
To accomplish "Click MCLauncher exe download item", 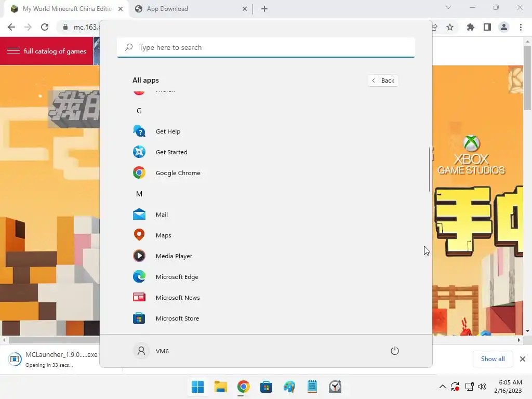I will pos(54,359).
